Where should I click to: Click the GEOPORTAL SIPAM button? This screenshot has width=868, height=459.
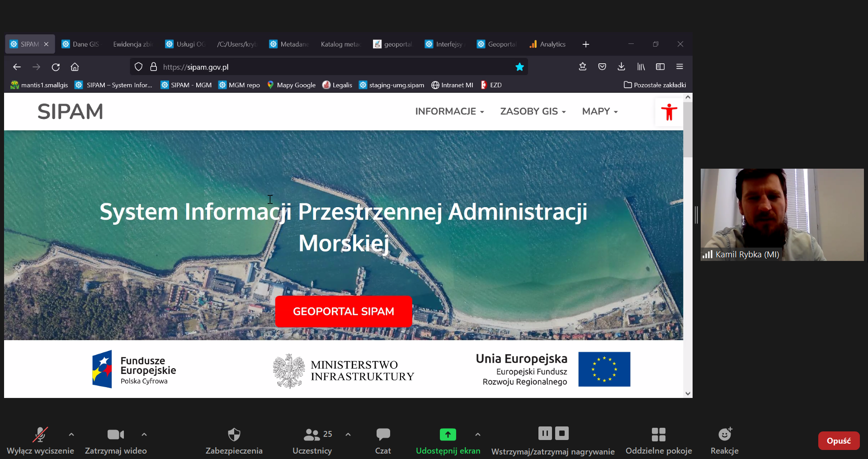(x=343, y=312)
